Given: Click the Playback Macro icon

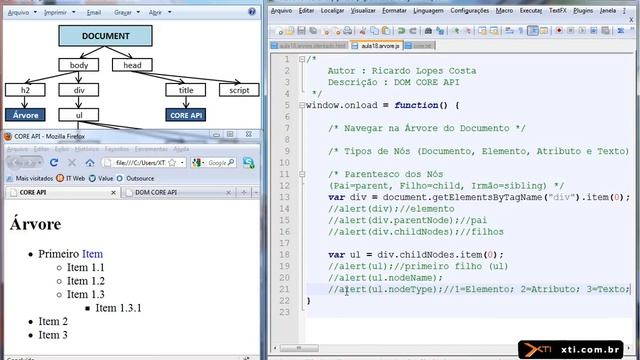Looking at the screenshot, I should (x=582, y=31).
